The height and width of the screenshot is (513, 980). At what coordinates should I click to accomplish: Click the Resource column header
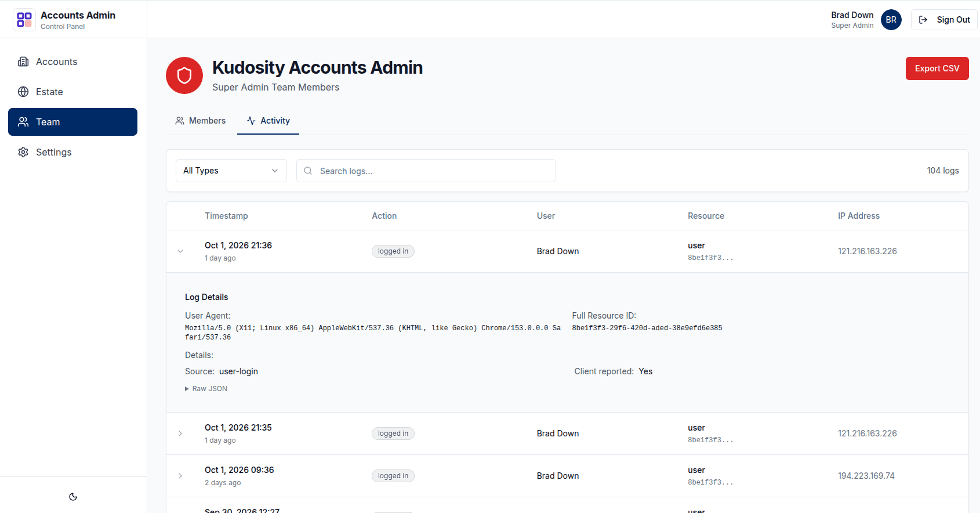[x=706, y=216]
